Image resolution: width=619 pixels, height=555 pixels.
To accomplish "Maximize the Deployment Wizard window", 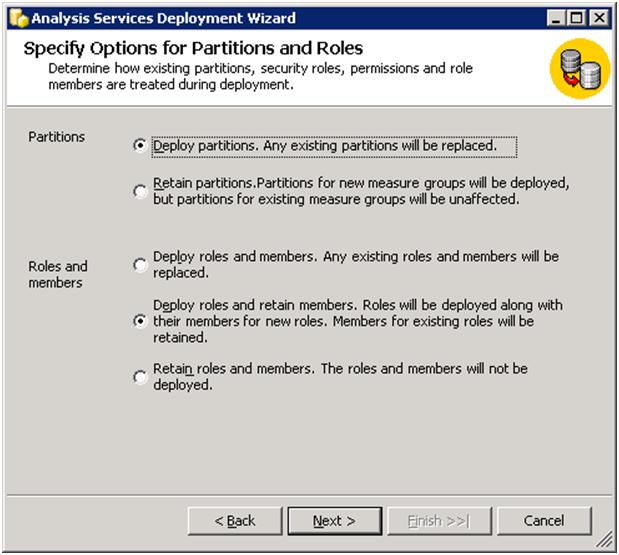I will [x=576, y=18].
